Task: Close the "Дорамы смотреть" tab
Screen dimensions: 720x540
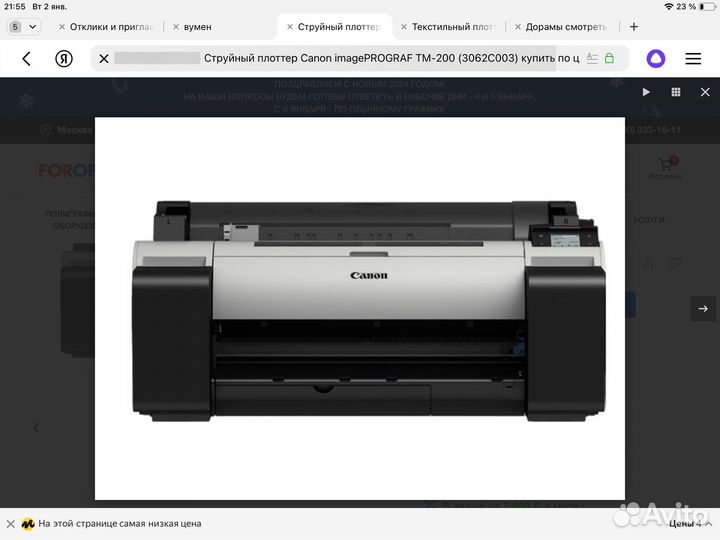Action: coord(518,27)
